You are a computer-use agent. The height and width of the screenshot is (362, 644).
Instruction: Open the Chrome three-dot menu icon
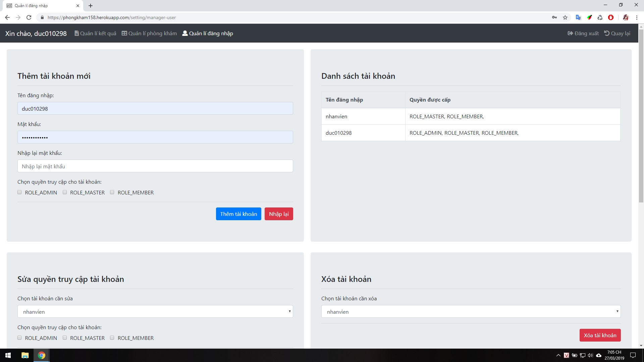tap(637, 17)
